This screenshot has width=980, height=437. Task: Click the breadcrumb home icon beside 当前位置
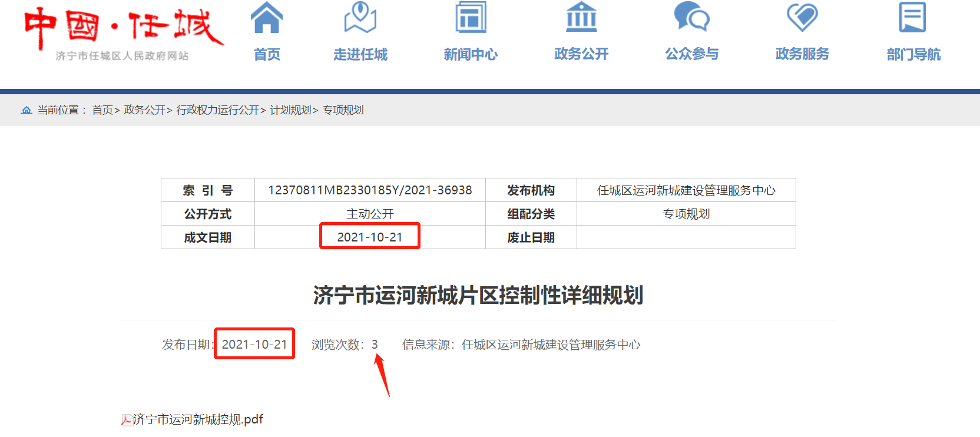coord(27,110)
